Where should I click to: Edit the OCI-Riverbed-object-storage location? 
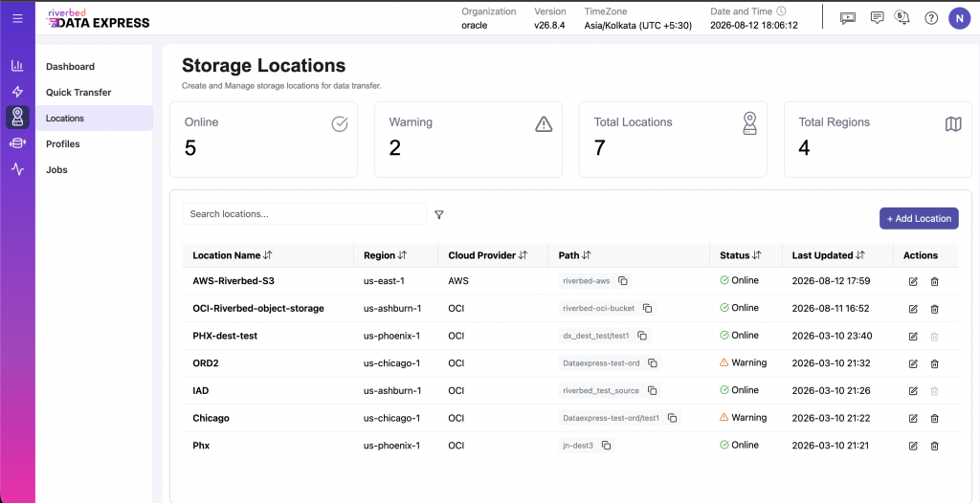(x=913, y=309)
